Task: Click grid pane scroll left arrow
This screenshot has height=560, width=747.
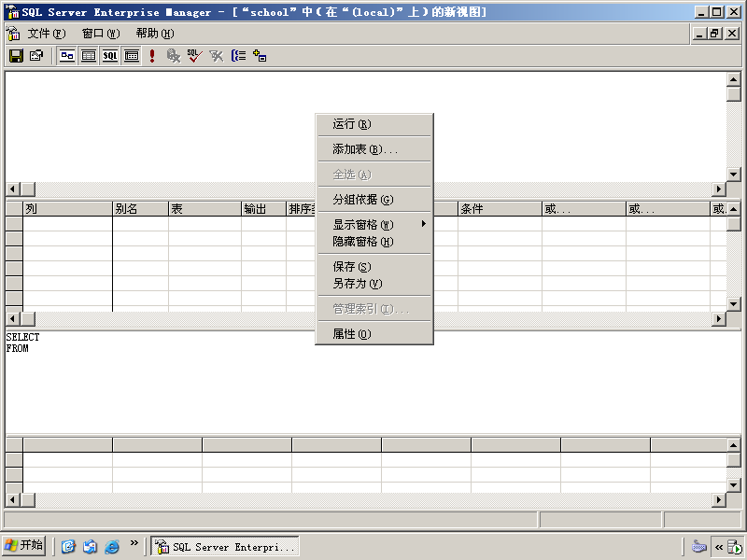Action: click(x=12, y=319)
